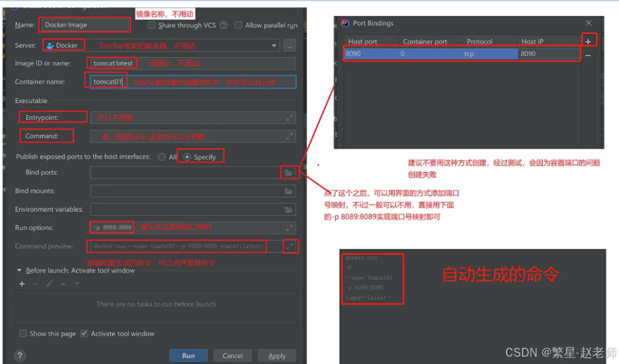This screenshot has height=364, width=619.
Task: Remove port binding with minus button
Action: (588, 56)
